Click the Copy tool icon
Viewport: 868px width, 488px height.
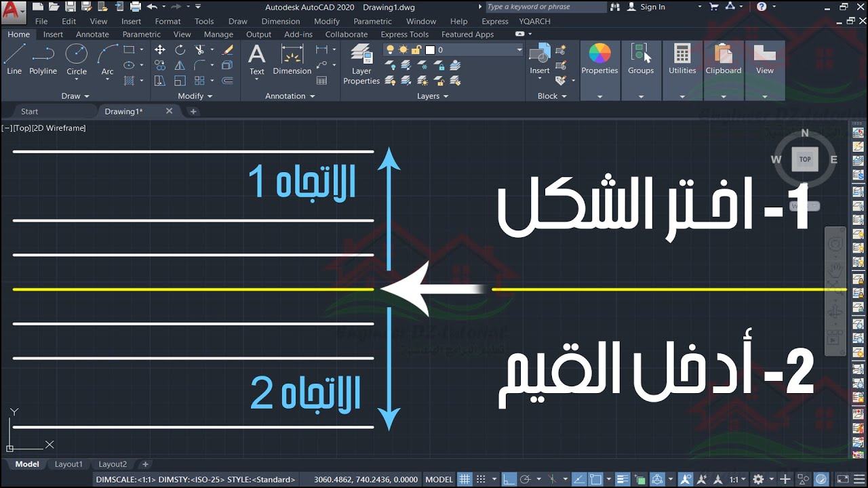pyautogui.click(x=160, y=65)
